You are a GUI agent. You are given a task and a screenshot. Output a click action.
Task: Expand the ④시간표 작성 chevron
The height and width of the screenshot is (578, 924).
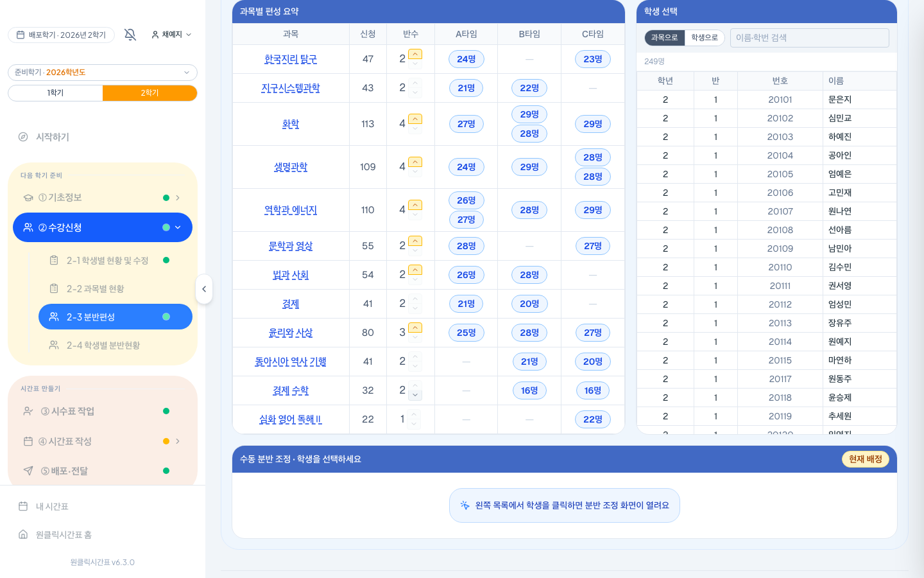pyautogui.click(x=178, y=441)
